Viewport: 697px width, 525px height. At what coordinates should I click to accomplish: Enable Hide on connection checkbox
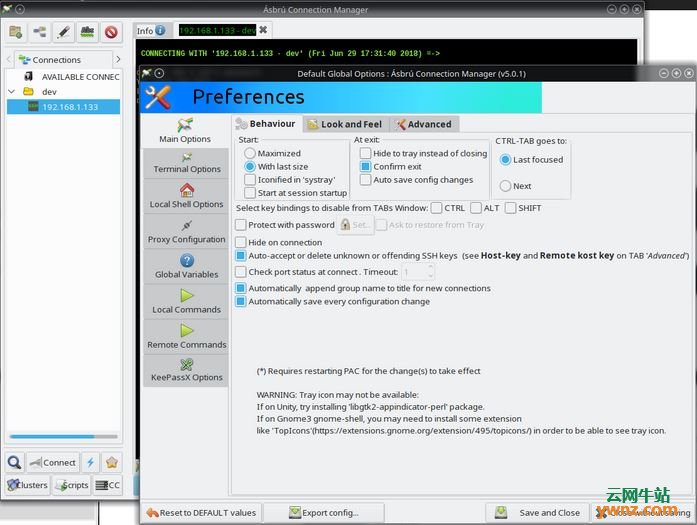pos(240,242)
